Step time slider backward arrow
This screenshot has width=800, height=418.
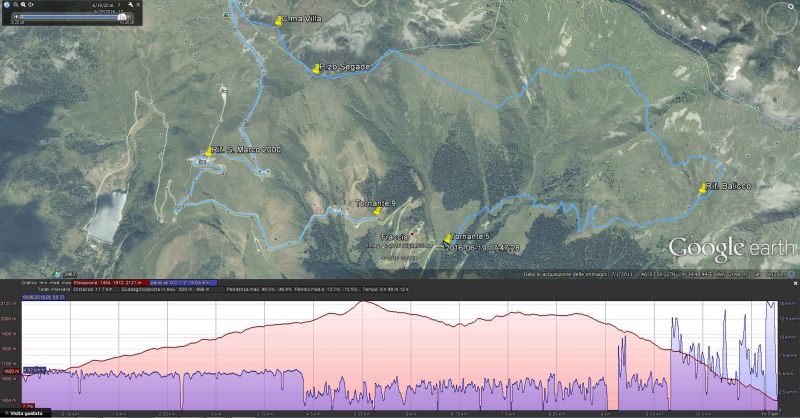click(x=16, y=17)
